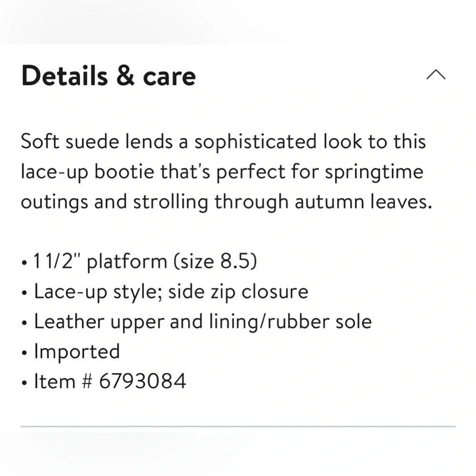
Task: Click the "Imported" bullet item
Action: 77,352
